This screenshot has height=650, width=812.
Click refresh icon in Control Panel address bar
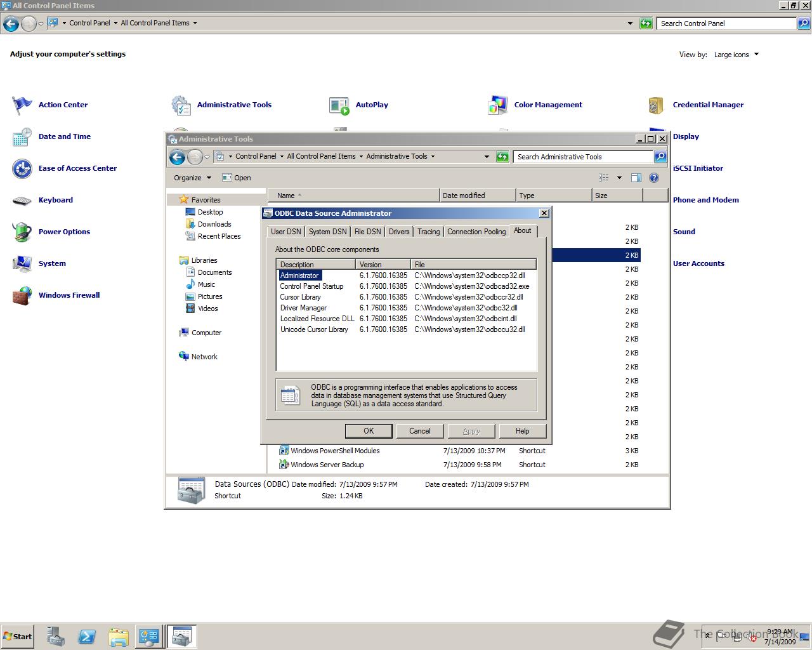coord(646,23)
